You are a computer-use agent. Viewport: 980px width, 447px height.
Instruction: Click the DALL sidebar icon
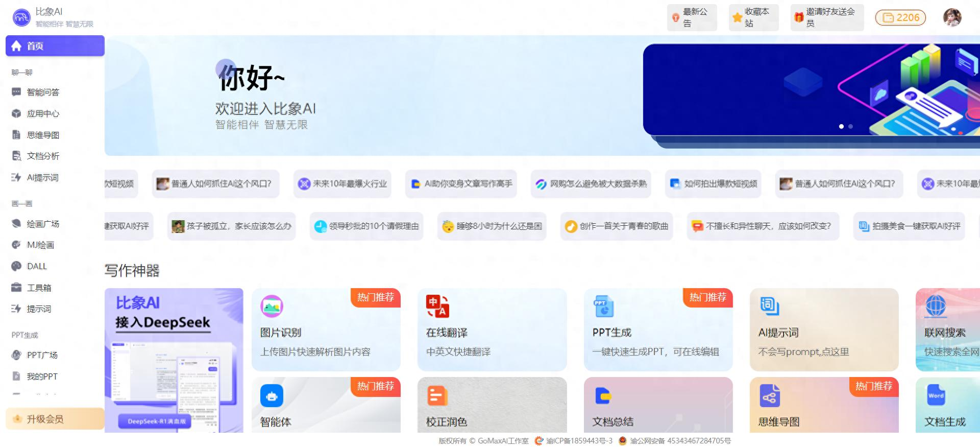click(16, 266)
